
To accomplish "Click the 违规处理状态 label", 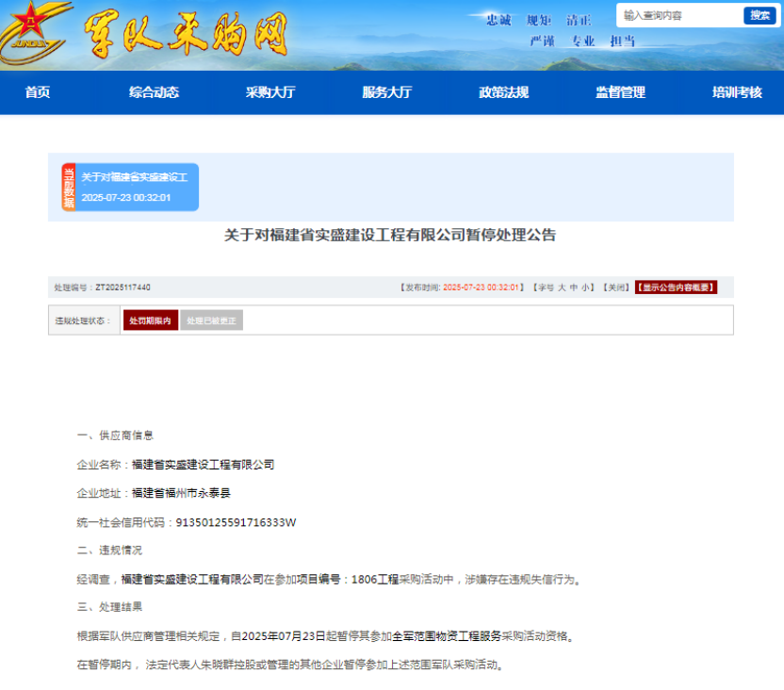I will tap(83, 321).
